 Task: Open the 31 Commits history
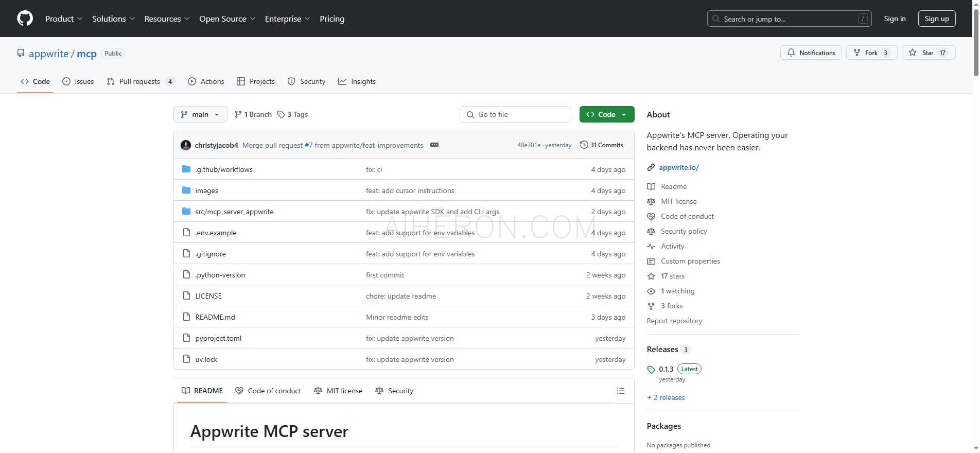pyautogui.click(x=601, y=145)
